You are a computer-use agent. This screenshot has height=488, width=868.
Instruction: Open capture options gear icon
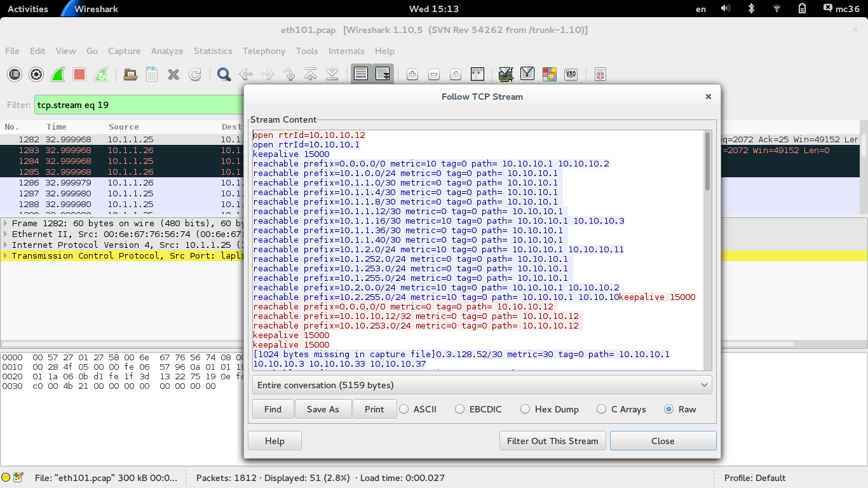pyautogui.click(x=36, y=75)
